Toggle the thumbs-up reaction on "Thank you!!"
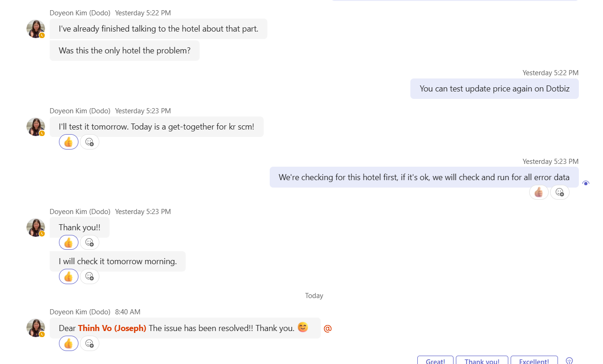The image size is (603, 364). point(69,242)
